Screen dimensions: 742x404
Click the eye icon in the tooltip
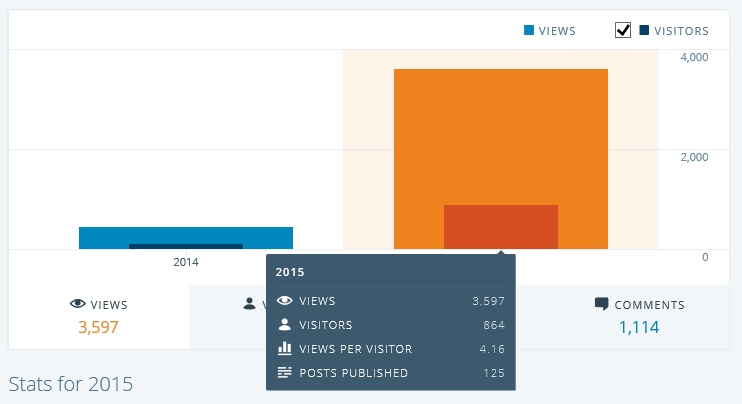[x=284, y=301]
